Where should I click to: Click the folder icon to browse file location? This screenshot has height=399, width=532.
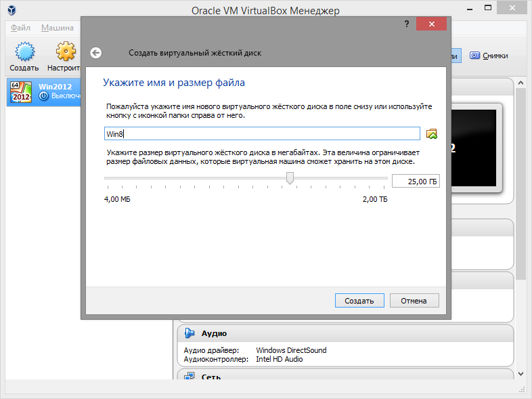[432, 134]
